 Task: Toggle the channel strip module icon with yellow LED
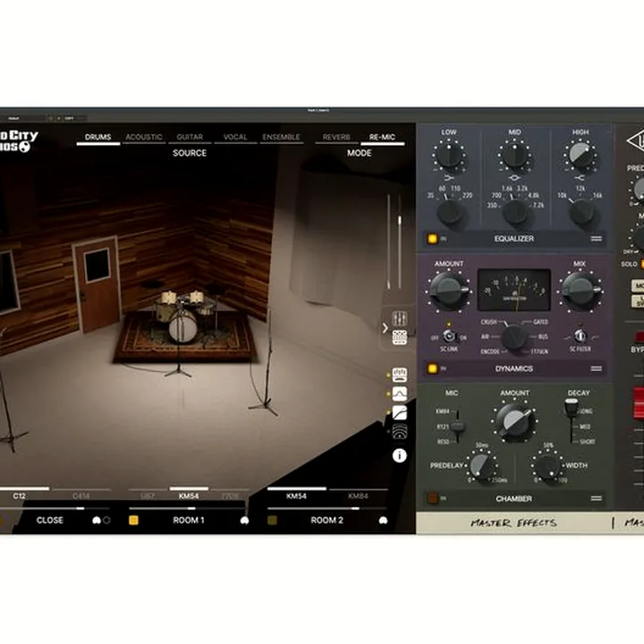[x=399, y=375]
